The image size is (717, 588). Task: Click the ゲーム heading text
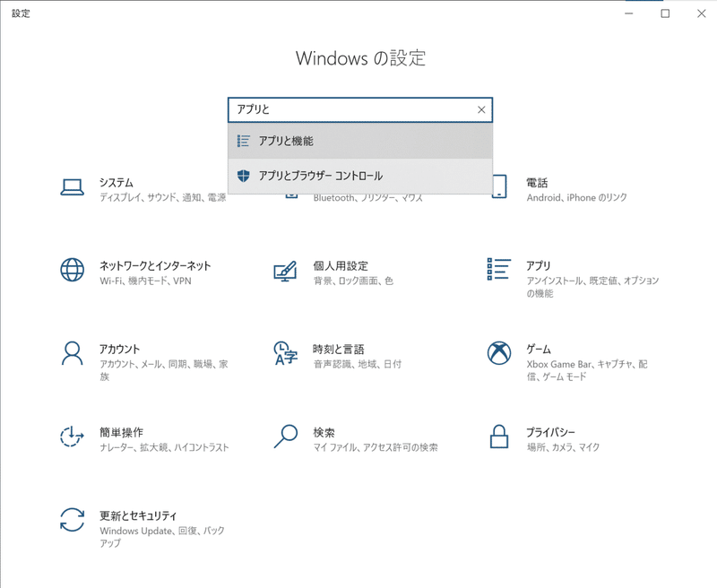tap(539, 350)
